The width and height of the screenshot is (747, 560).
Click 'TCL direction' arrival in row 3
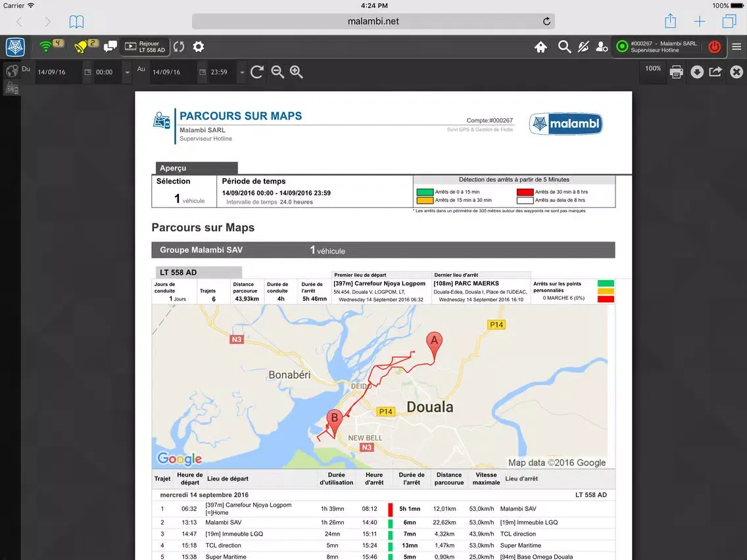click(518, 534)
